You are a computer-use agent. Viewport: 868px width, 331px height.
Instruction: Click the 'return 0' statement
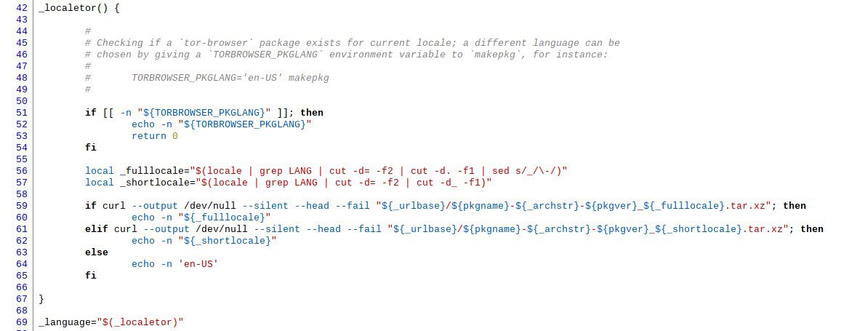(154, 136)
